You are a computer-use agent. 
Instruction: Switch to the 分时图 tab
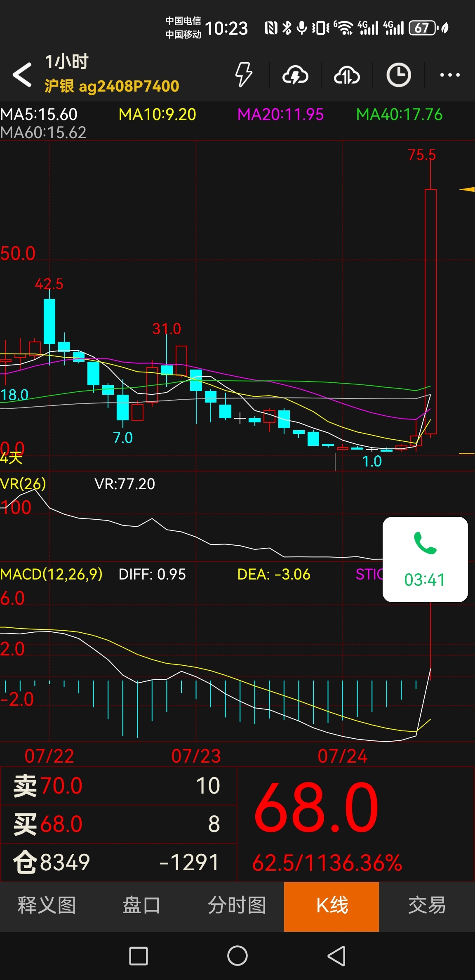click(237, 905)
